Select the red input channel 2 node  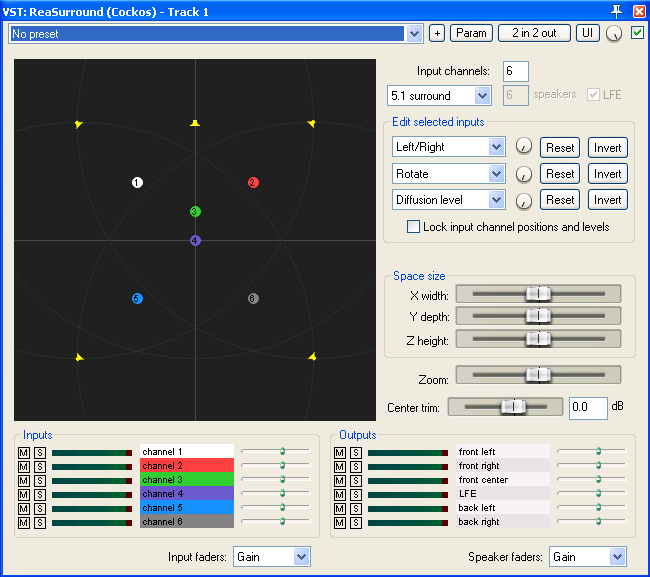point(253,182)
